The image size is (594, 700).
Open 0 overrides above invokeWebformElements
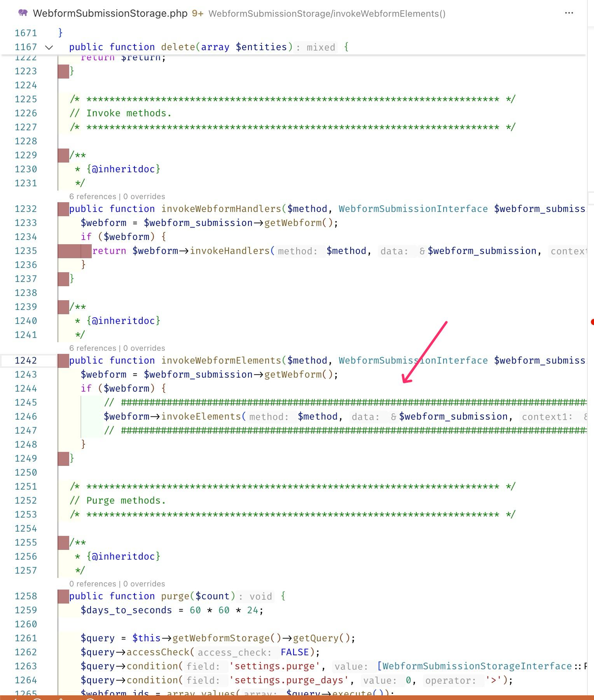tap(144, 348)
